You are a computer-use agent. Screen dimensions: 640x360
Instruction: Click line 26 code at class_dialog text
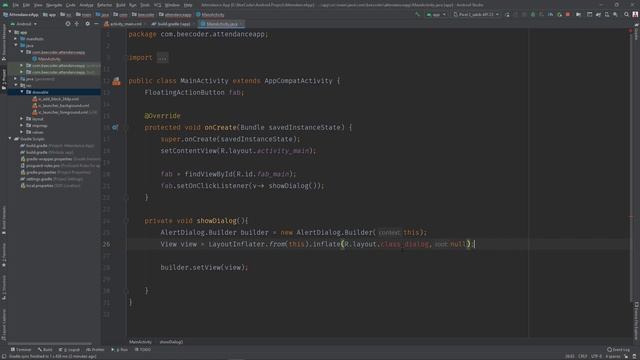(x=404, y=244)
